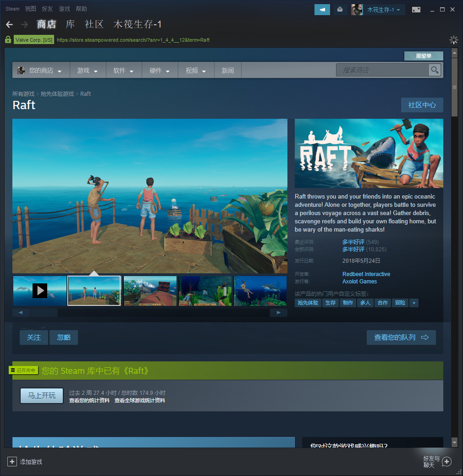The width and height of the screenshot is (463, 476).
Task: Open 查看全球游戏统计资料 link
Action: (139, 400)
